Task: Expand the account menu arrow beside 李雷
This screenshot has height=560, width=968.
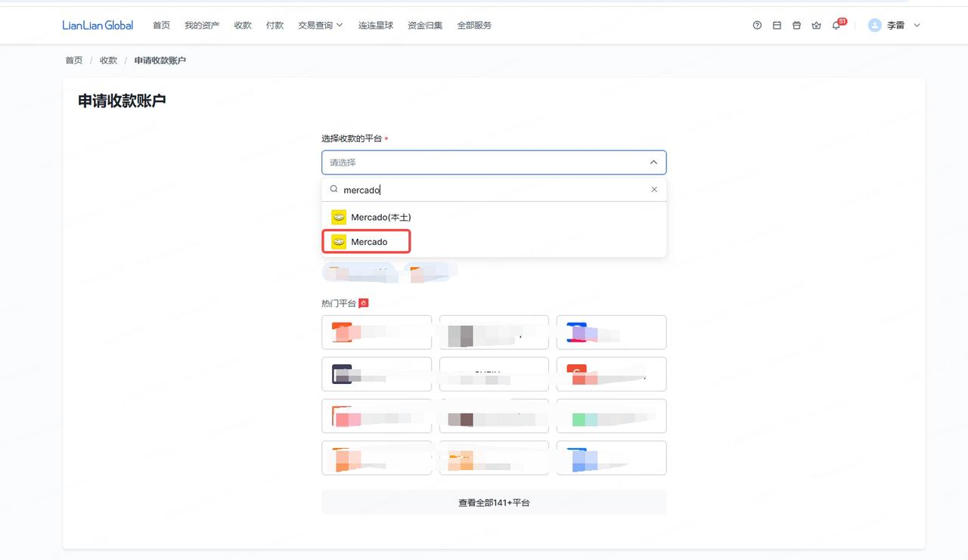Action: pyautogui.click(x=917, y=25)
